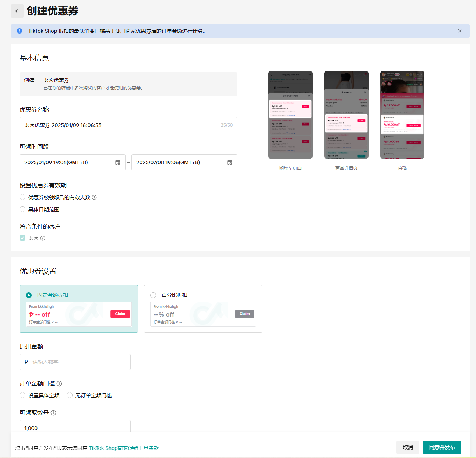
Task: Click info icon next to 老客
Action: [x=43, y=238]
